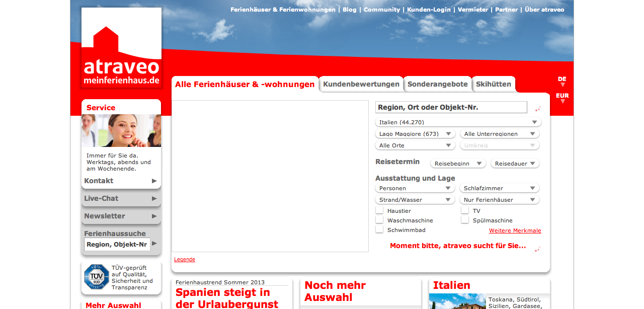Open the Reisebeginn dropdown

479,164
